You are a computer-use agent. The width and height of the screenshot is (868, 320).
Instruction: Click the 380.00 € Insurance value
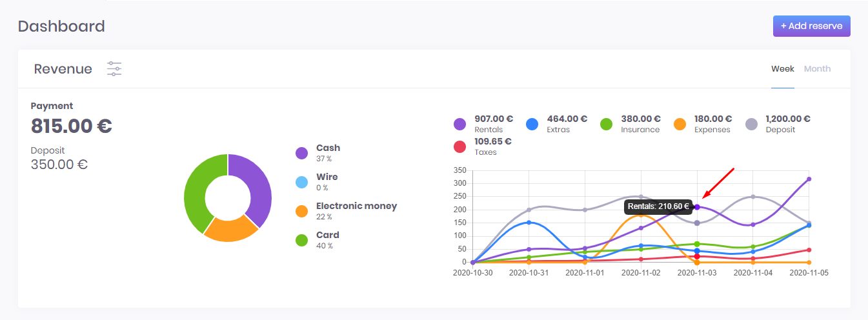(641, 119)
